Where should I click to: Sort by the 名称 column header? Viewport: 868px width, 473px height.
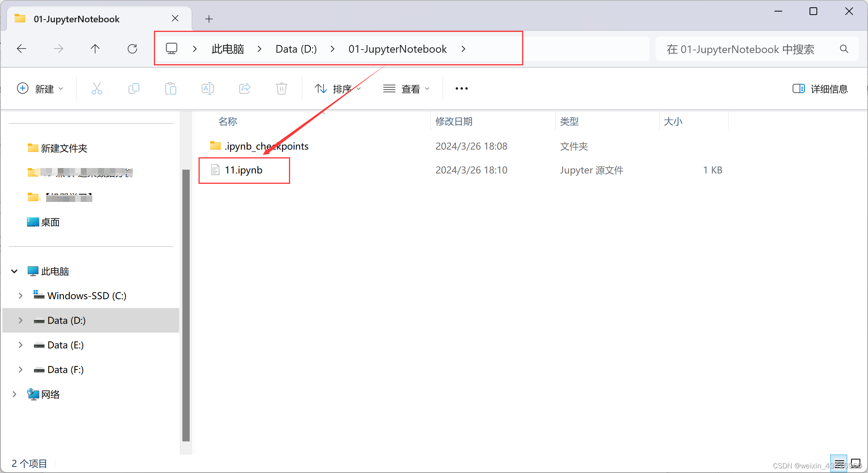point(228,122)
